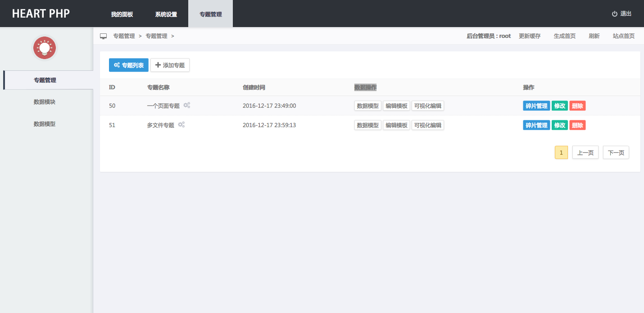The image size is (644, 313).
Task: Click the 更新缓存 link
Action: 530,36
